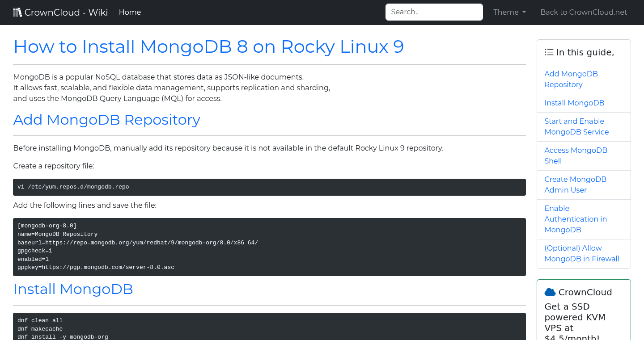Open 'Back to CrownCloud.net' in the navbar
The width and height of the screenshot is (644, 340).
pyautogui.click(x=584, y=12)
